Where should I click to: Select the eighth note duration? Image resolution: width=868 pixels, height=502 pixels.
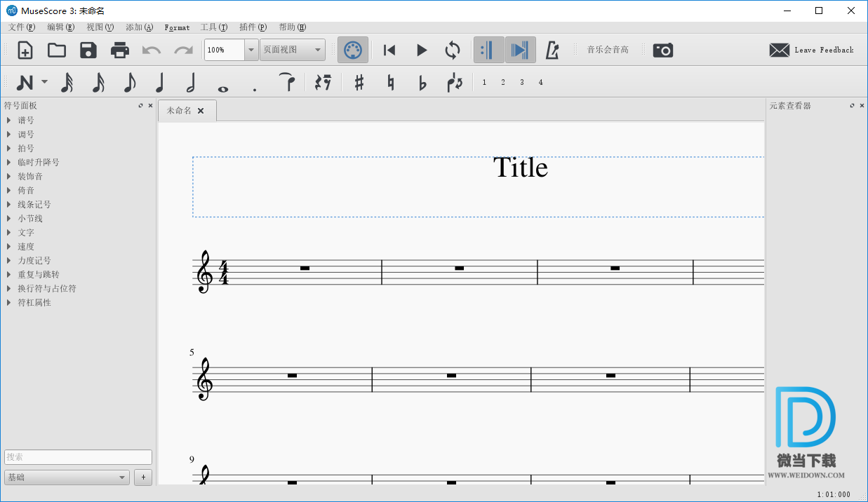tap(129, 83)
